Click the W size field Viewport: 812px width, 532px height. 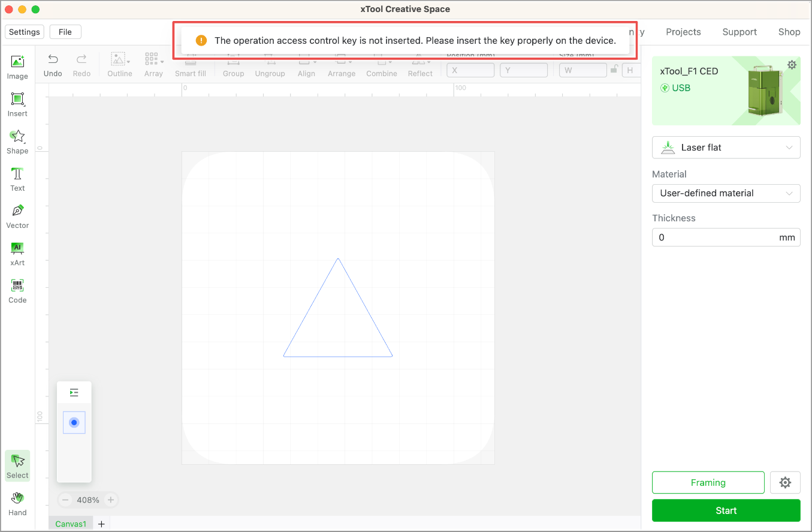pos(582,70)
